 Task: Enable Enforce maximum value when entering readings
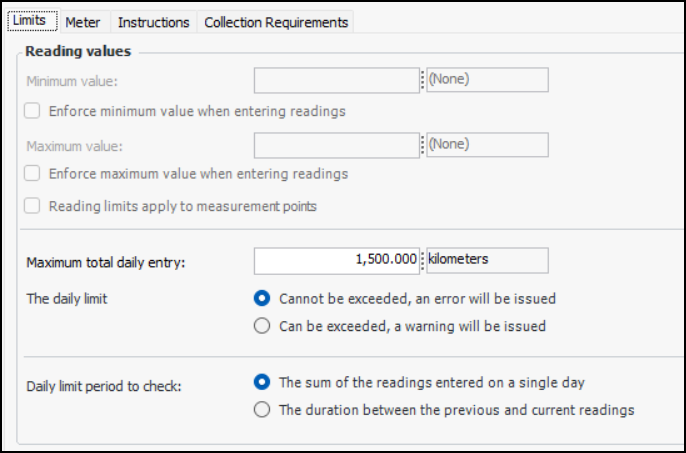(x=33, y=173)
